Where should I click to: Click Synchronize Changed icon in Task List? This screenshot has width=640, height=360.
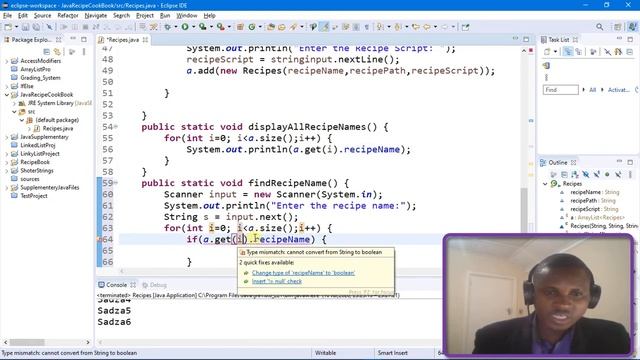(x=546, y=65)
